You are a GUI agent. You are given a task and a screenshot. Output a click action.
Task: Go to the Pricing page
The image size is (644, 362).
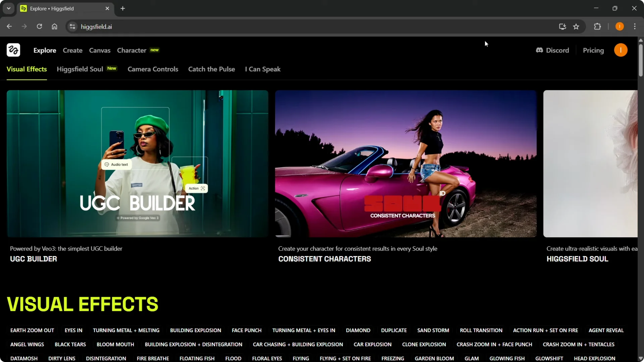pos(593,50)
